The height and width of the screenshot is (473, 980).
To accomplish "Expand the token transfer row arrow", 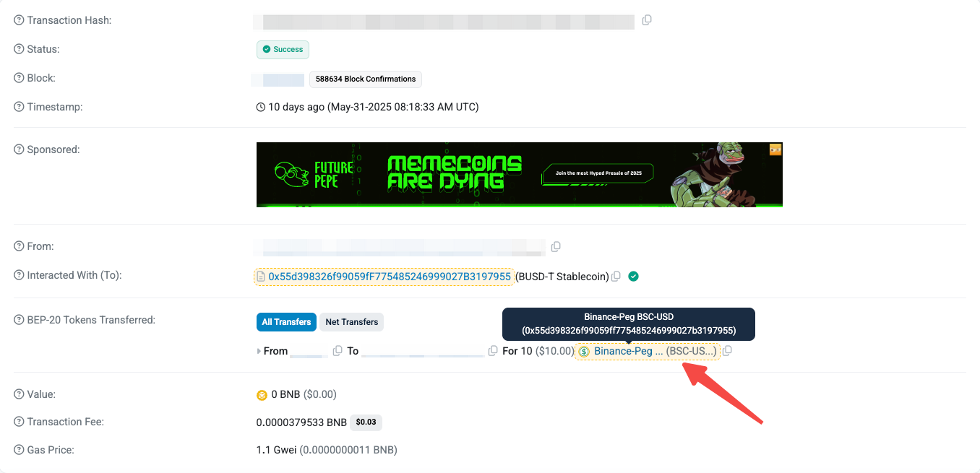I will click(x=259, y=351).
